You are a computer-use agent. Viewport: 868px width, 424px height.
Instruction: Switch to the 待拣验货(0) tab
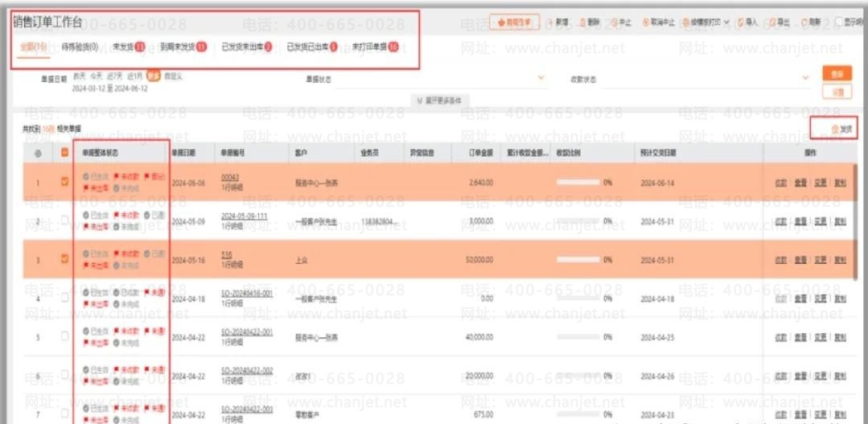[80, 47]
